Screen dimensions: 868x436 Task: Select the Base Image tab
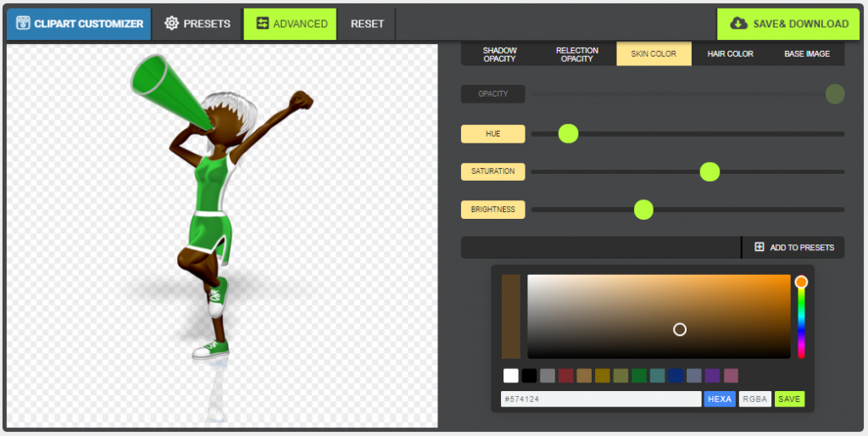click(806, 53)
